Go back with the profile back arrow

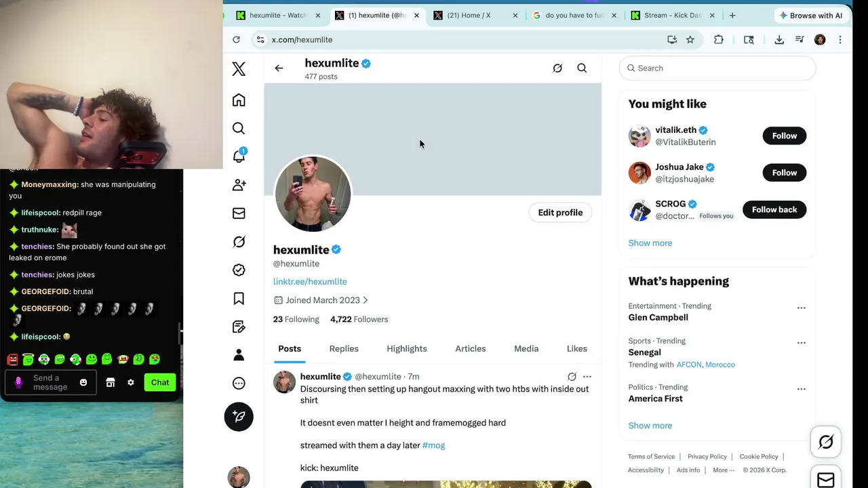point(279,68)
